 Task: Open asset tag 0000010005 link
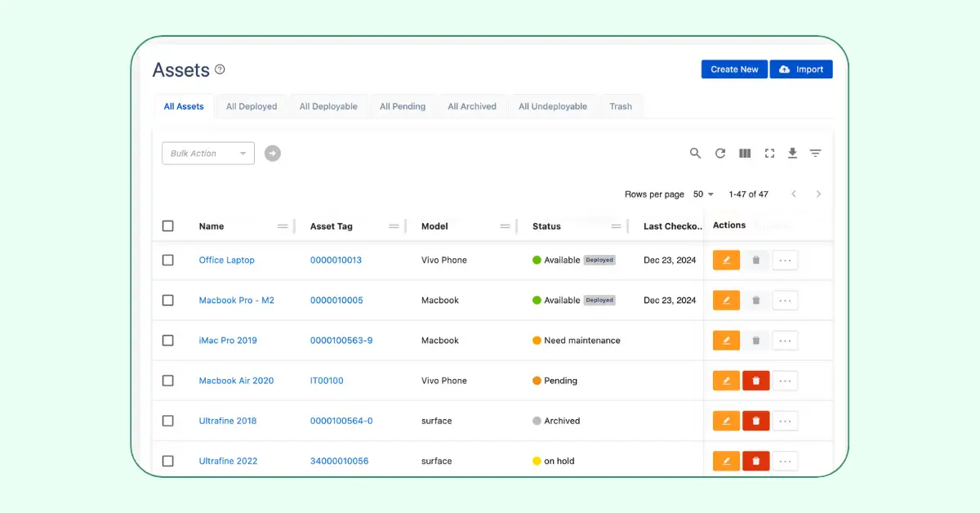[336, 300]
